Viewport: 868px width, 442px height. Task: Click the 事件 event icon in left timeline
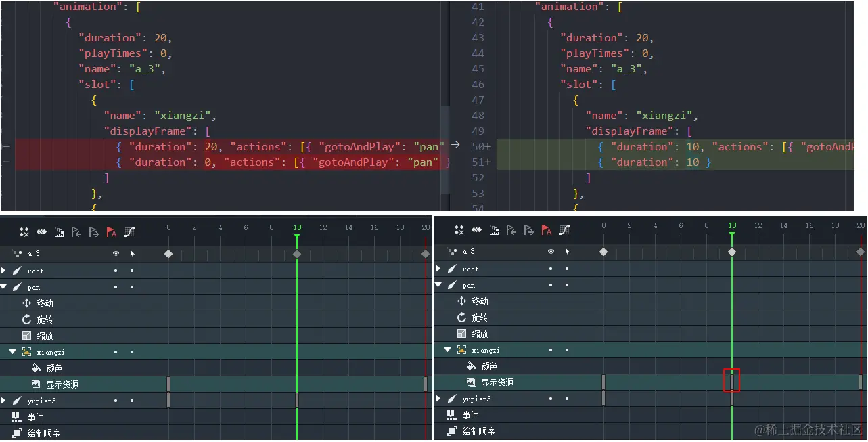[17, 417]
